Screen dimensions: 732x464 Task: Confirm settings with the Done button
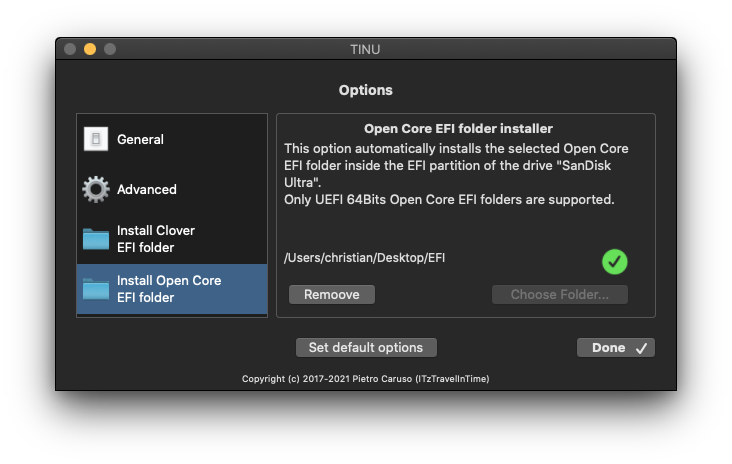click(x=615, y=348)
